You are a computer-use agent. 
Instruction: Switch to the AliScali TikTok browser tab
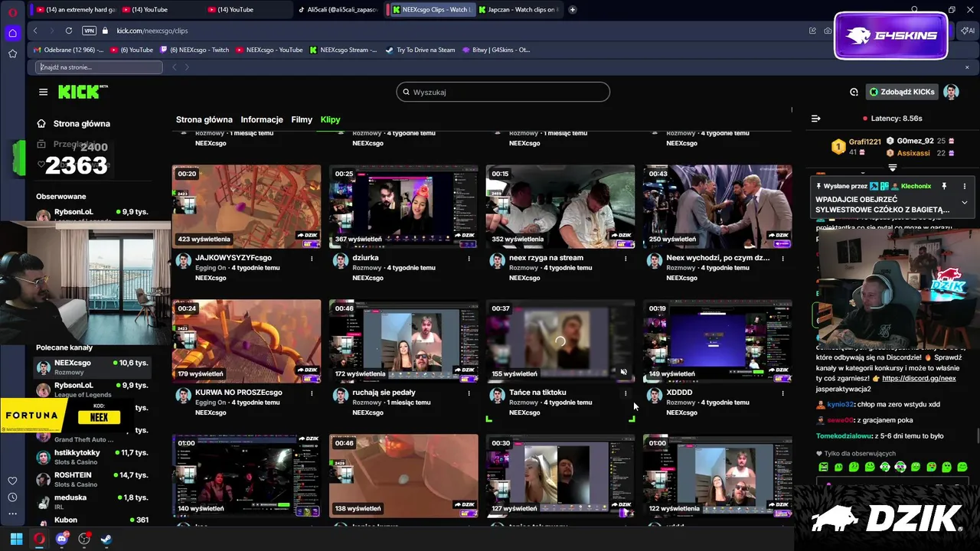(337, 10)
